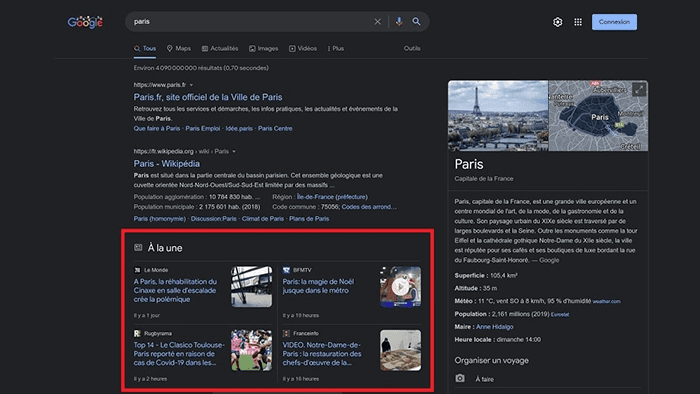Image resolution: width=700 pixels, height=394 pixels.
Task: Click the Rugbyrama source icon
Action: click(x=137, y=333)
